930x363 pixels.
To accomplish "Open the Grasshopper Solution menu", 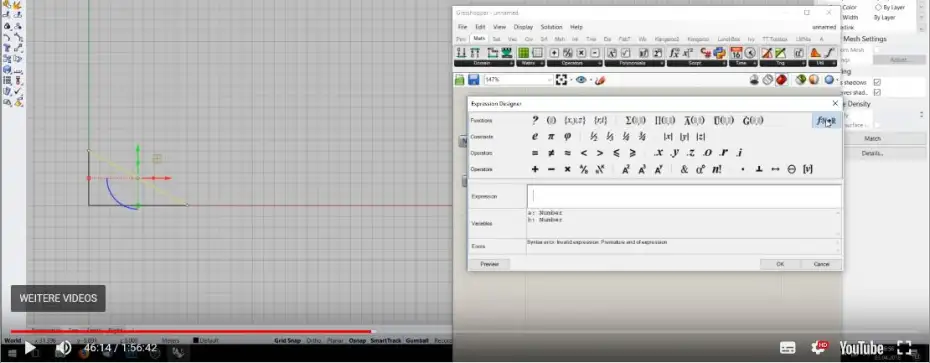I will [x=551, y=27].
